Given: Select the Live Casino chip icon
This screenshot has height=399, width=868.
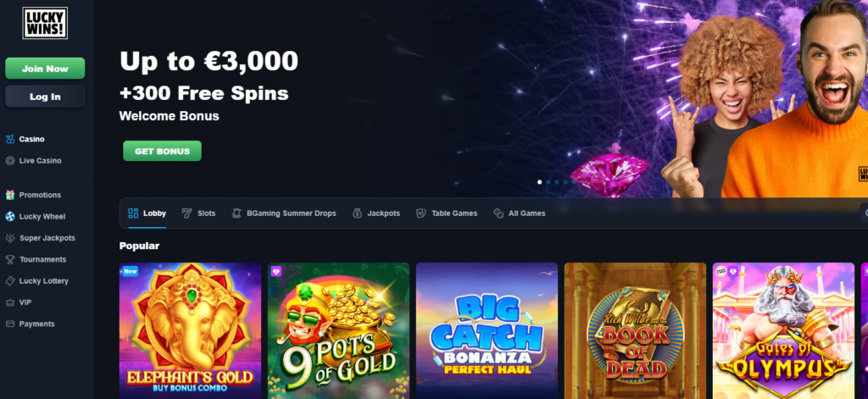Looking at the screenshot, I should click(10, 161).
